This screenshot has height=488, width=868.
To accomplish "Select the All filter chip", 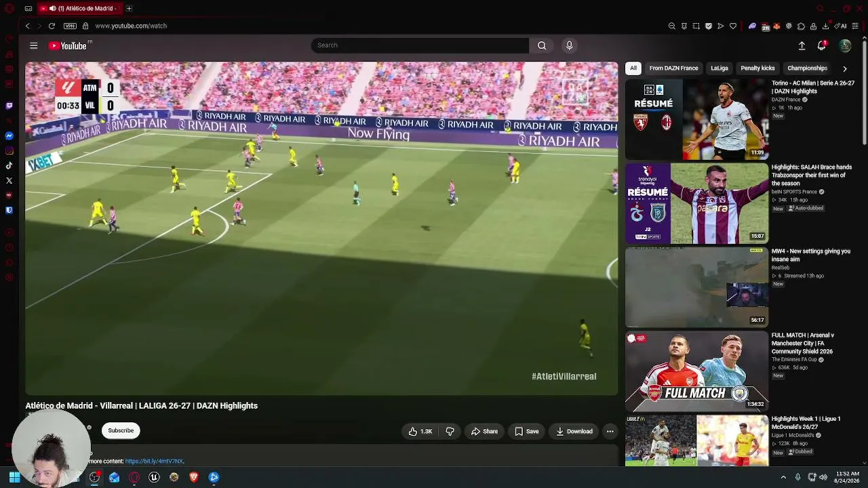I will [633, 68].
